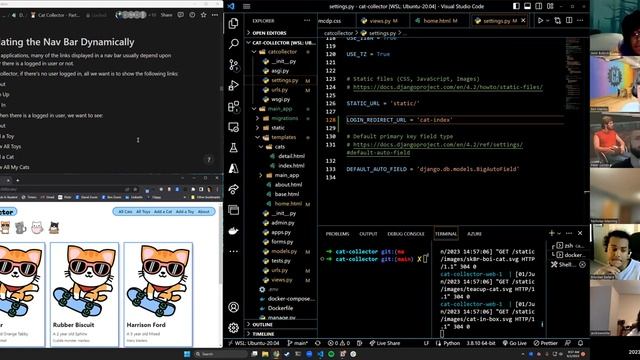
Task: Show additional activity bar views ellipsis
Action: click(233, 251)
